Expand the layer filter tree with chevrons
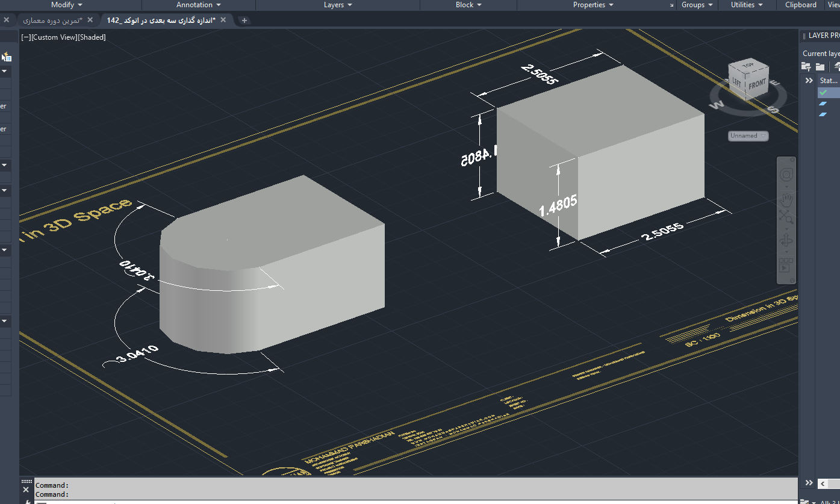This screenshot has width=840, height=504. [809, 80]
